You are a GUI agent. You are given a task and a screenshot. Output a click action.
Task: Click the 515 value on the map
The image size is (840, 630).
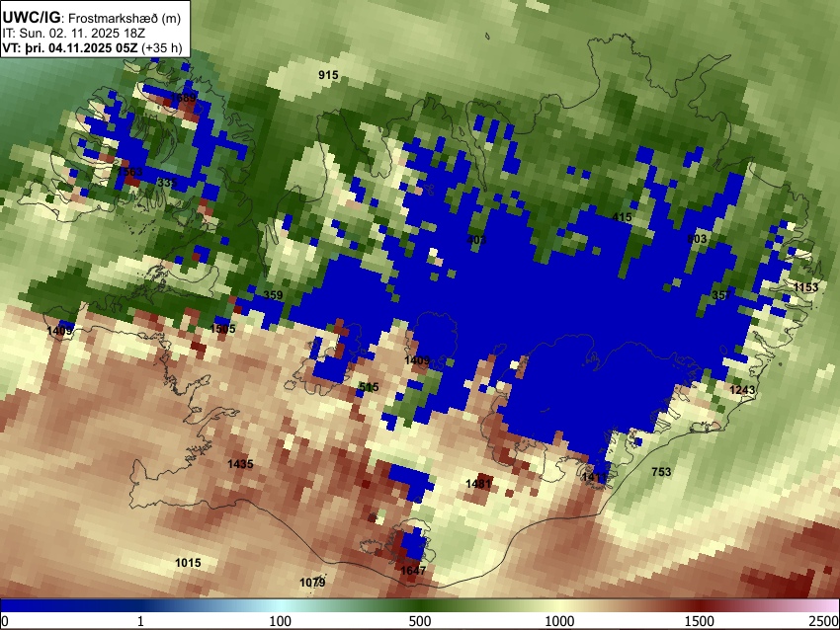tap(369, 387)
